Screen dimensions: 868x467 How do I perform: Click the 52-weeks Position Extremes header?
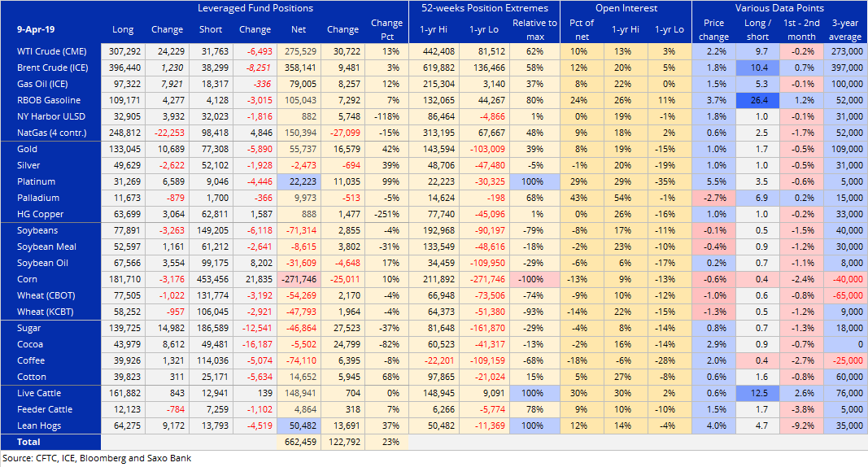pyautogui.click(x=484, y=8)
